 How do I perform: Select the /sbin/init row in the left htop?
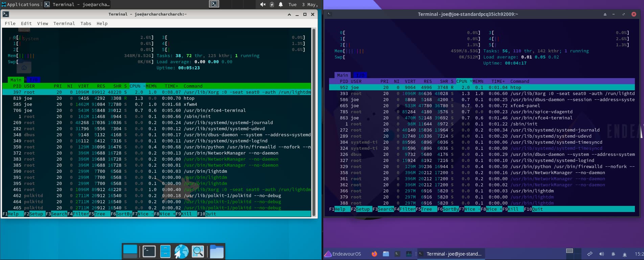pyautogui.click(x=157, y=116)
